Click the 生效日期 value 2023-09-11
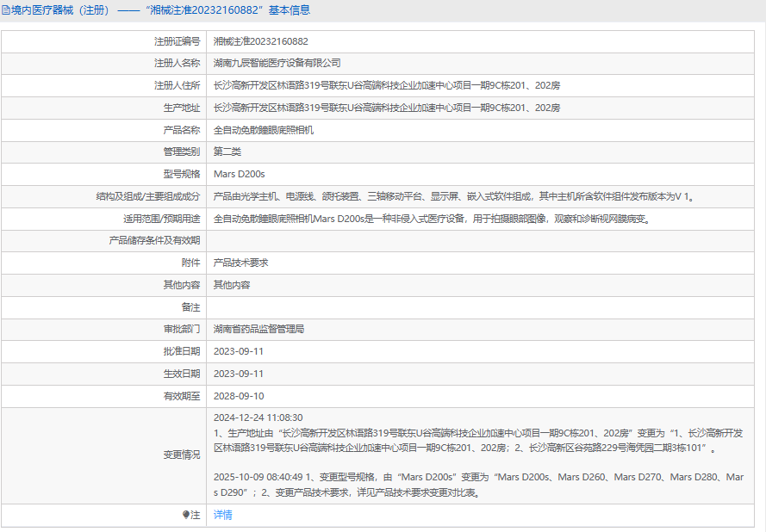The image size is (766, 532). (x=239, y=374)
